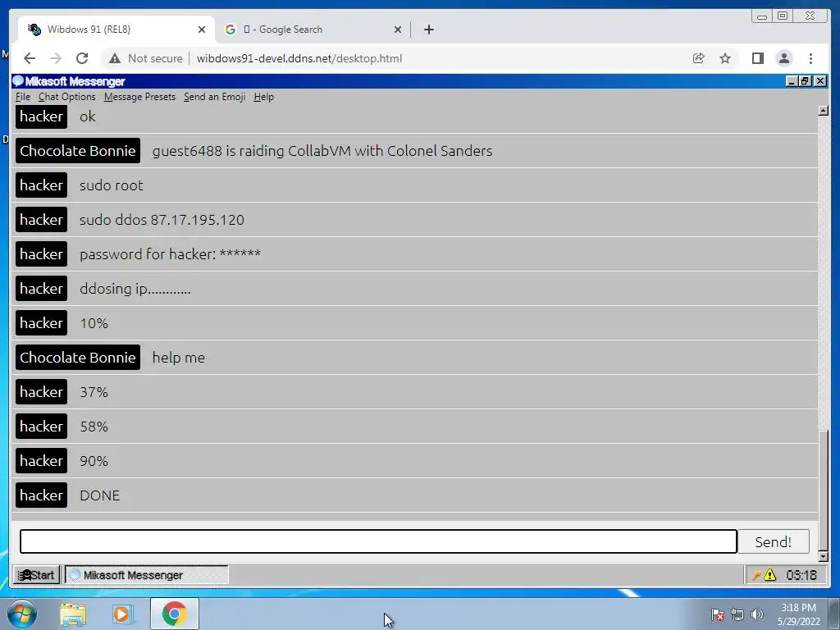This screenshot has height=630, width=840.
Task: Click the Wibdows 91 Start button
Action: pos(36,575)
